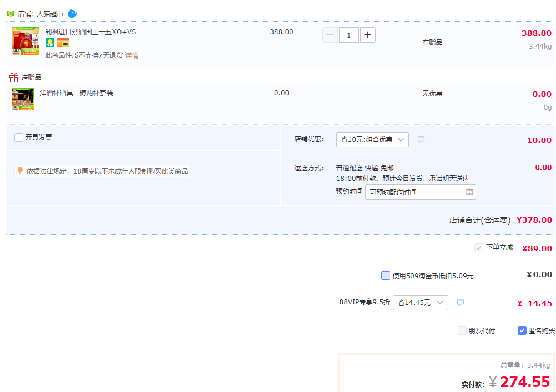The height and width of the screenshot is (392, 556).
Task: Click store subtotal ¥378.00
Action: click(x=534, y=220)
